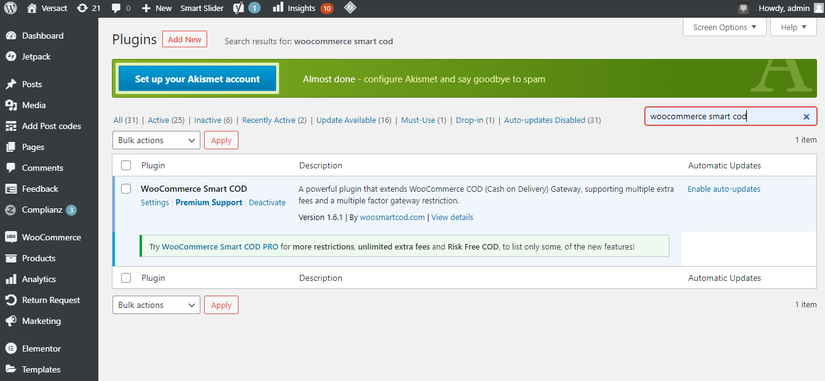This screenshot has height=381, width=825.
Task: Open Feedback in the sidebar
Action: coord(40,188)
